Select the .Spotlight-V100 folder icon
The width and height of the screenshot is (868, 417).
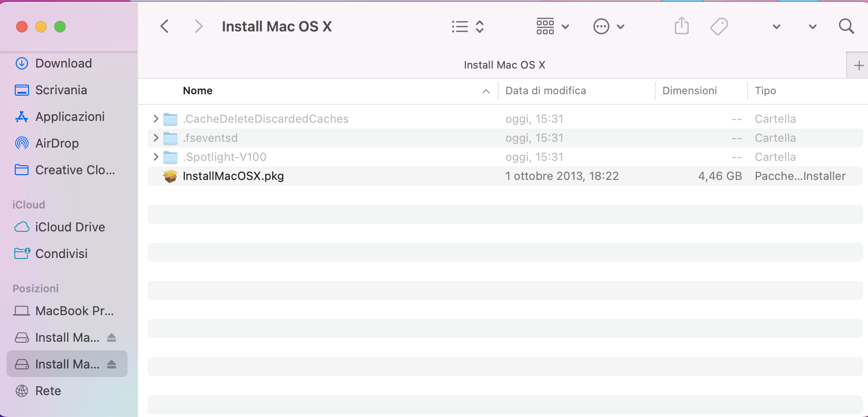[x=170, y=157]
